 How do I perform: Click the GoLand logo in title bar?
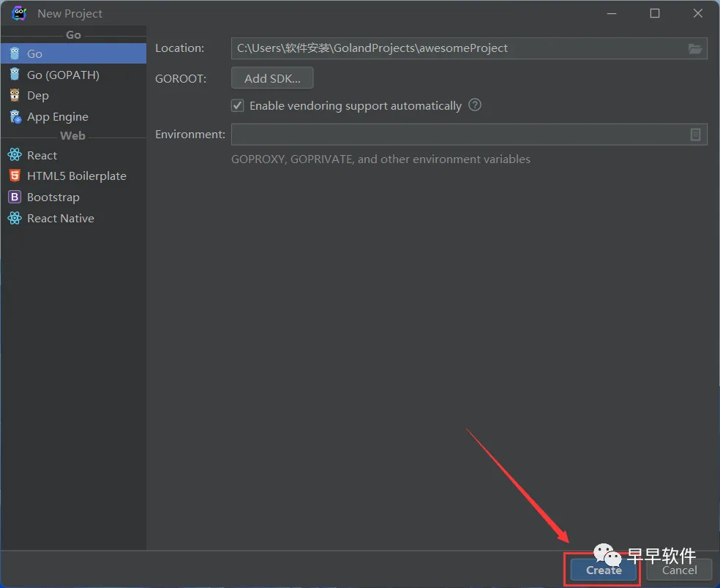pyautogui.click(x=19, y=13)
